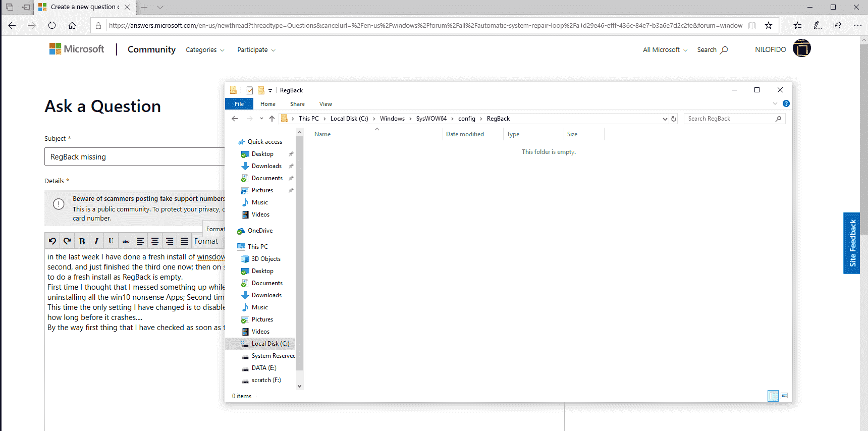The height and width of the screenshot is (431, 868).
Task: Open Explorer quick access toolbar customize arrow
Action: [x=270, y=90]
